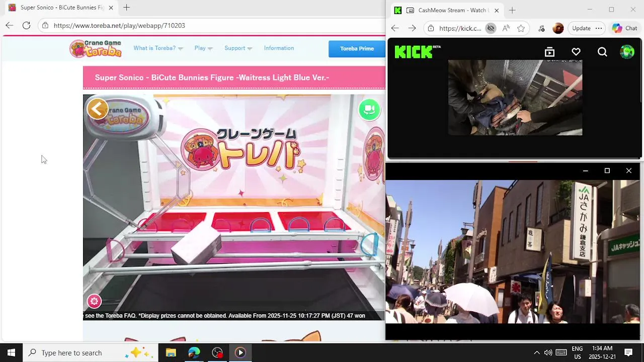The height and width of the screenshot is (362, 644).
Task: Click the orange back arrow on crane game video
Action: tap(98, 109)
